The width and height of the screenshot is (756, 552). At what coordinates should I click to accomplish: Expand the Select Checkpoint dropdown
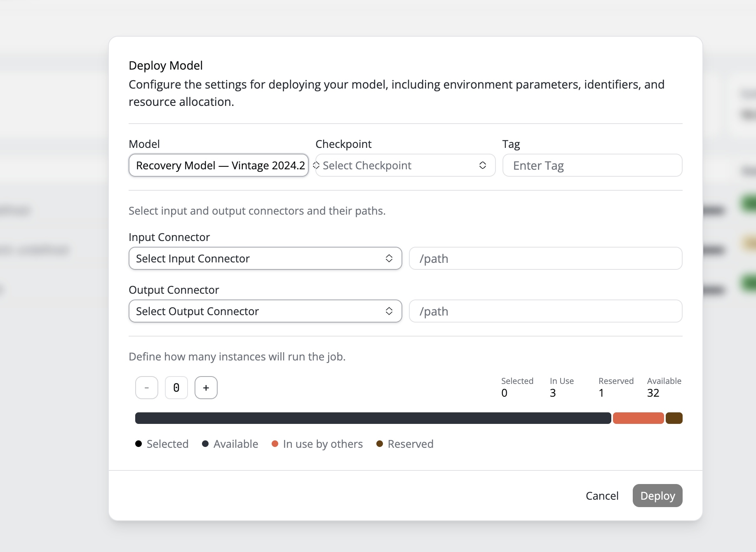(x=405, y=165)
